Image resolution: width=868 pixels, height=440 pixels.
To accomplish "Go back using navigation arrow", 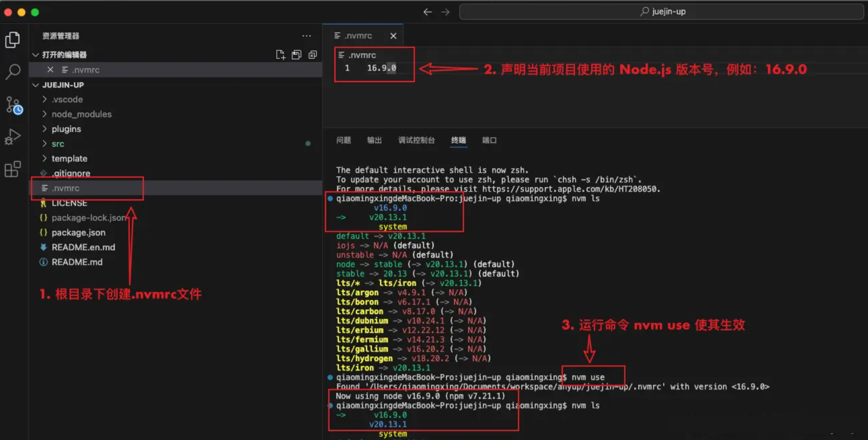I will [428, 12].
